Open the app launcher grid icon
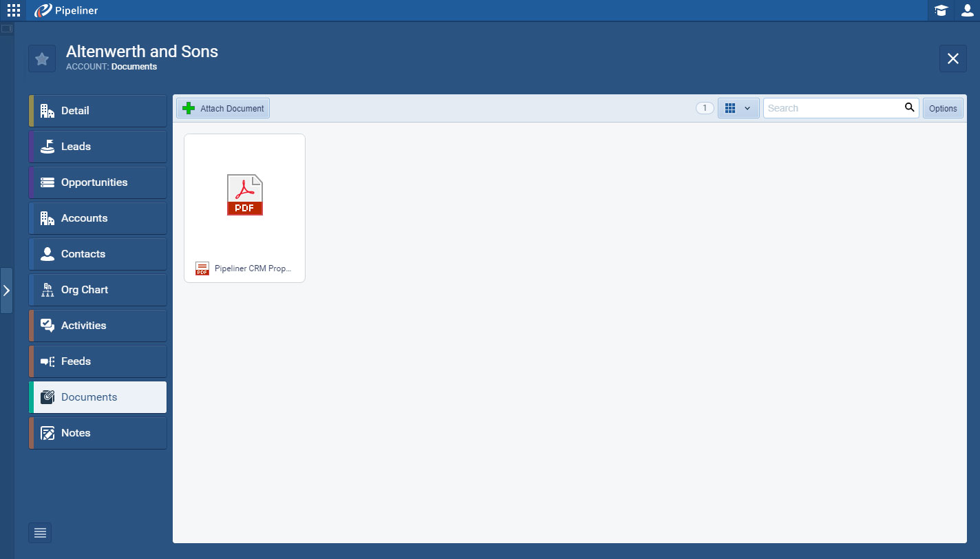 [14, 10]
